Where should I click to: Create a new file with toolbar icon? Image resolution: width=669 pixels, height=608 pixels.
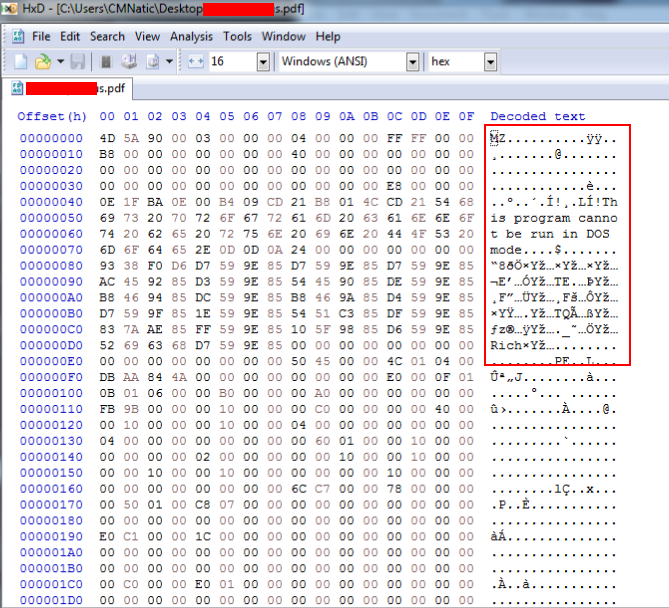(20, 62)
